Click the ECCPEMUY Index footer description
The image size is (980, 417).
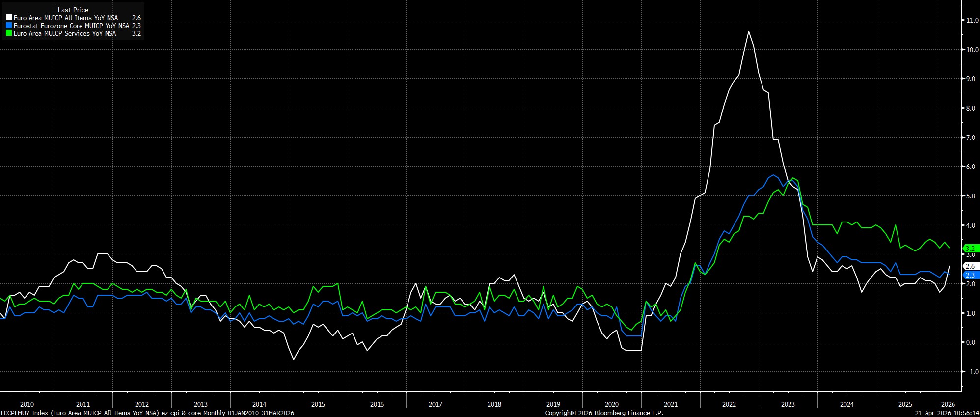point(147,413)
